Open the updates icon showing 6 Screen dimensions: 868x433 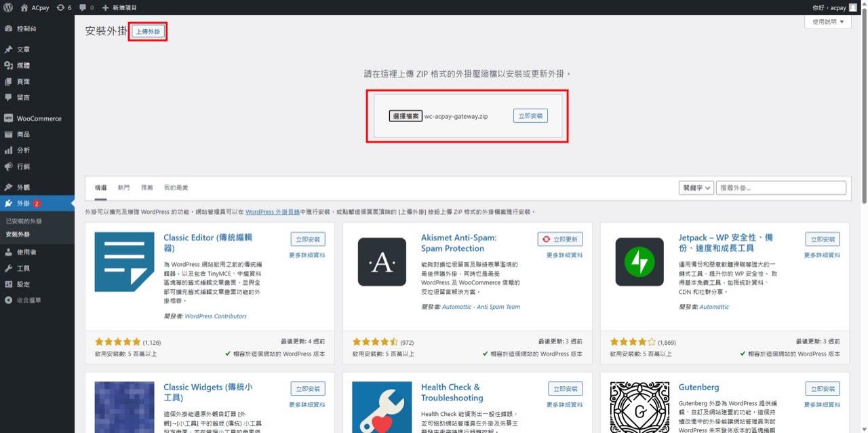pos(64,7)
